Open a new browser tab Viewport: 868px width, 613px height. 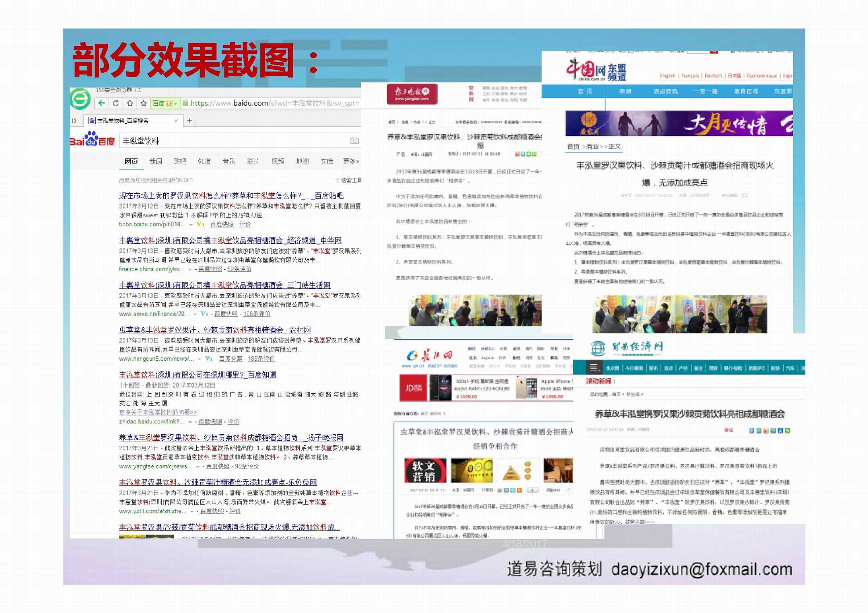tap(189, 121)
